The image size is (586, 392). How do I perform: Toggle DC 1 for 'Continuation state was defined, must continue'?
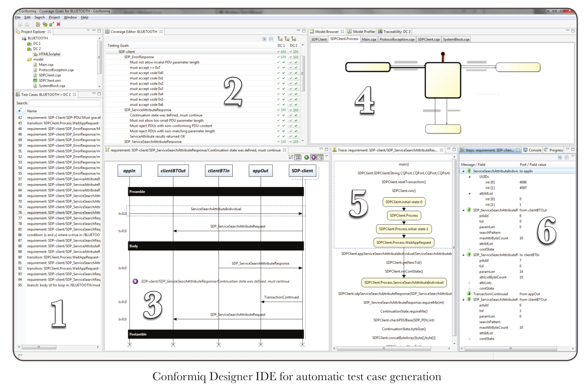[x=280, y=115]
